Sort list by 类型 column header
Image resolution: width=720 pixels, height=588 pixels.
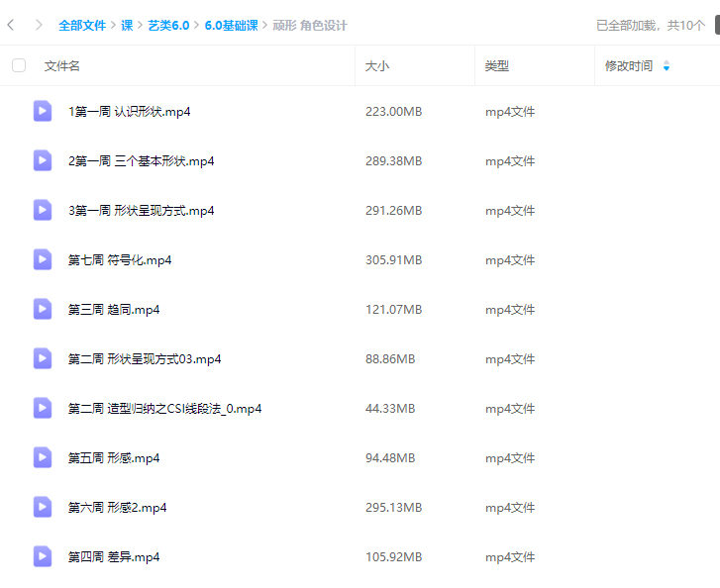[x=496, y=66]
